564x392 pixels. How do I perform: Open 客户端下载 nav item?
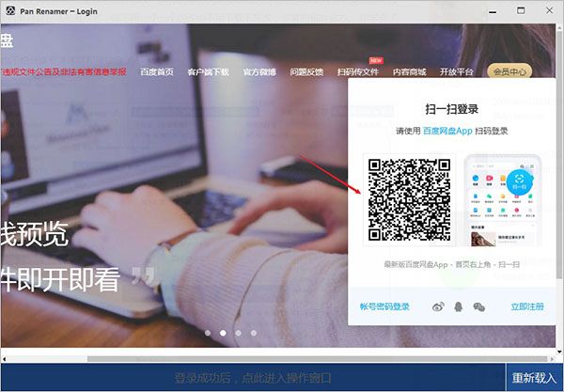pos(209,72)
